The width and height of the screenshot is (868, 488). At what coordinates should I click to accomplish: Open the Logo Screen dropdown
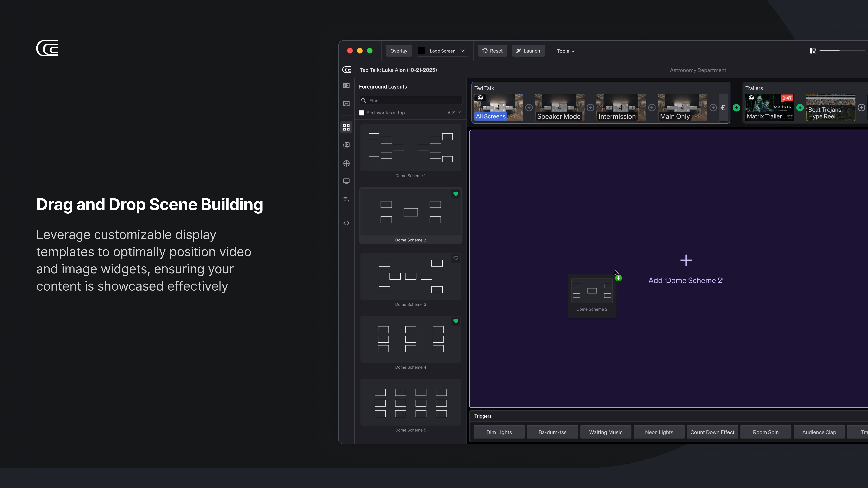(442, 51)
